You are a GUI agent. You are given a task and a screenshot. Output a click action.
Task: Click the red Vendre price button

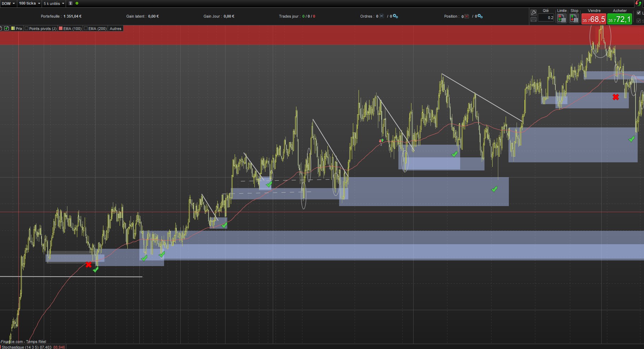coord(594,19)
